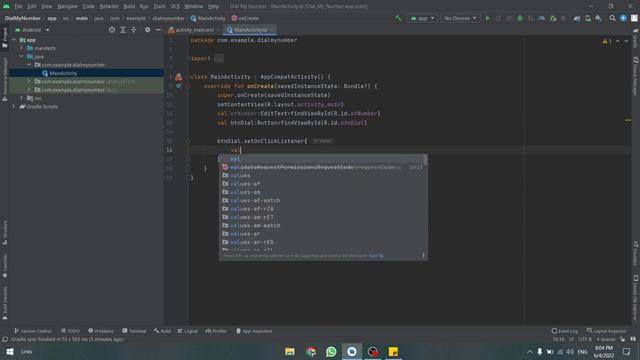Collapse the app module tree node
Image resolution: width=640 pixels, height=360 pixels.
coord(14,40)
